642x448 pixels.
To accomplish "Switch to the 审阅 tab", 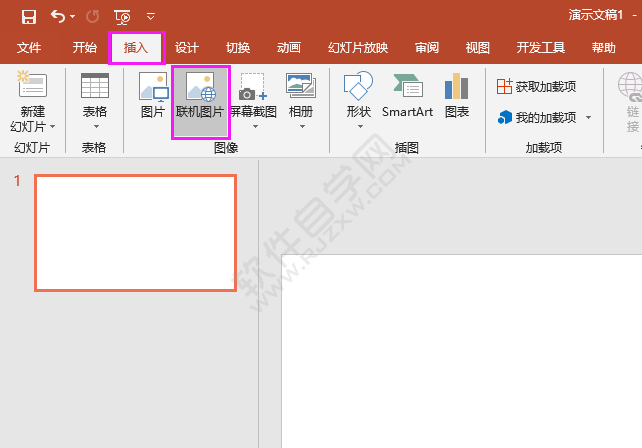I will point(427,48).
